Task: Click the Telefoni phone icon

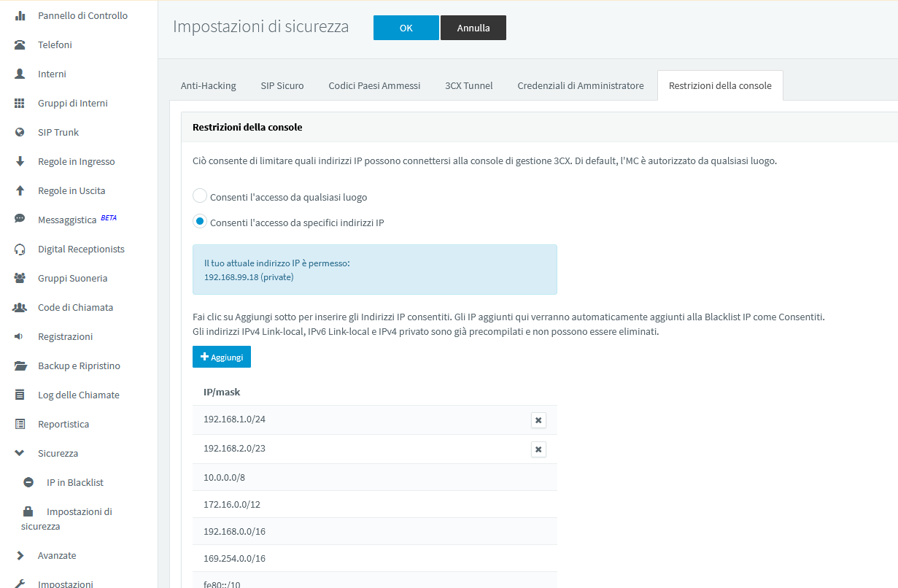Action: (x=20, y=45)
